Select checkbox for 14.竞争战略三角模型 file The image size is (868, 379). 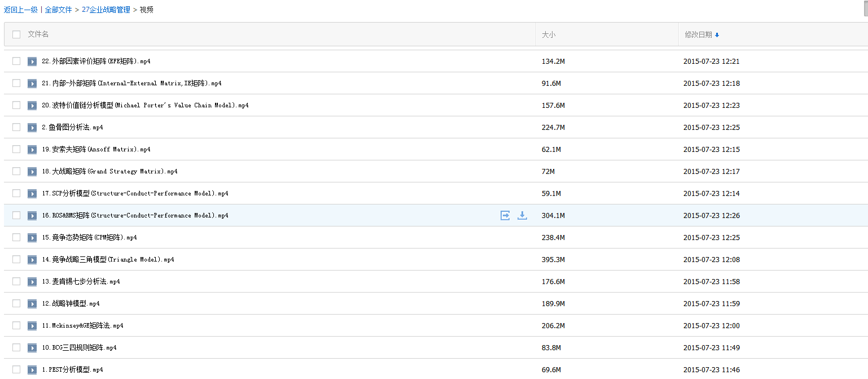tap(16, 259)
